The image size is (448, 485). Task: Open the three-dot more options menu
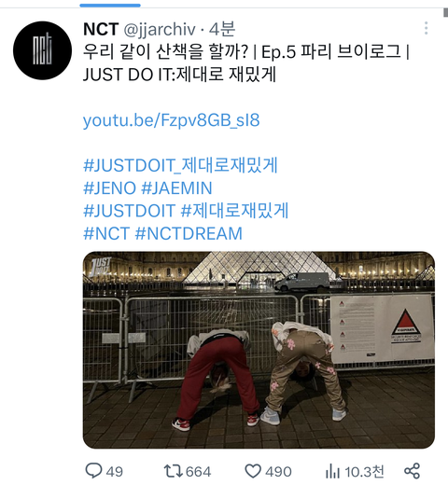point(426,28)
